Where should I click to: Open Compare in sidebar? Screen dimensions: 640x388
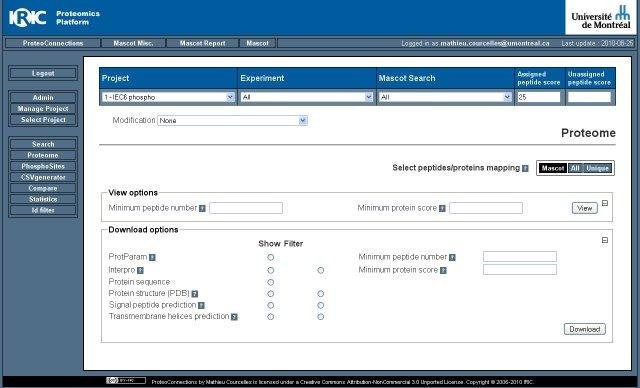[x=43, y=188]
